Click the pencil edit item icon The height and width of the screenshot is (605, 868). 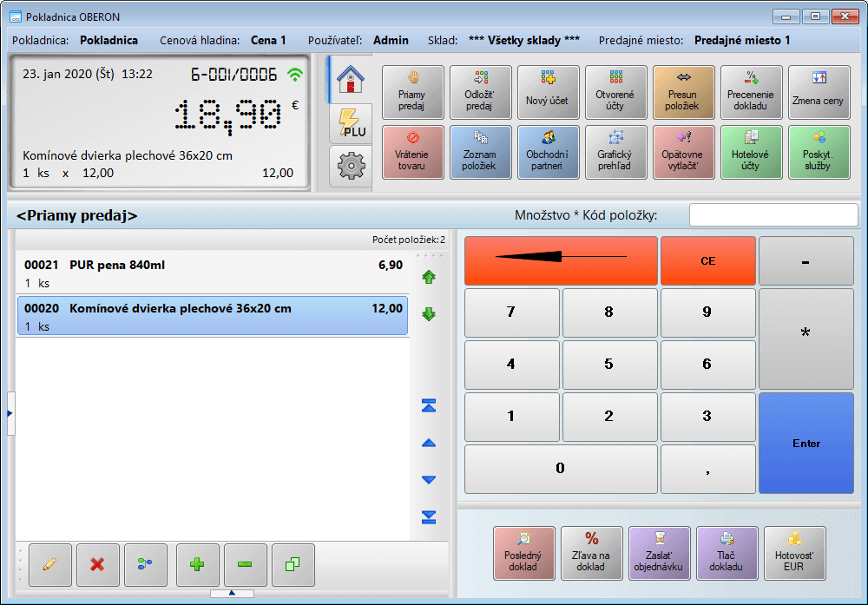click(x=50, y=565)
